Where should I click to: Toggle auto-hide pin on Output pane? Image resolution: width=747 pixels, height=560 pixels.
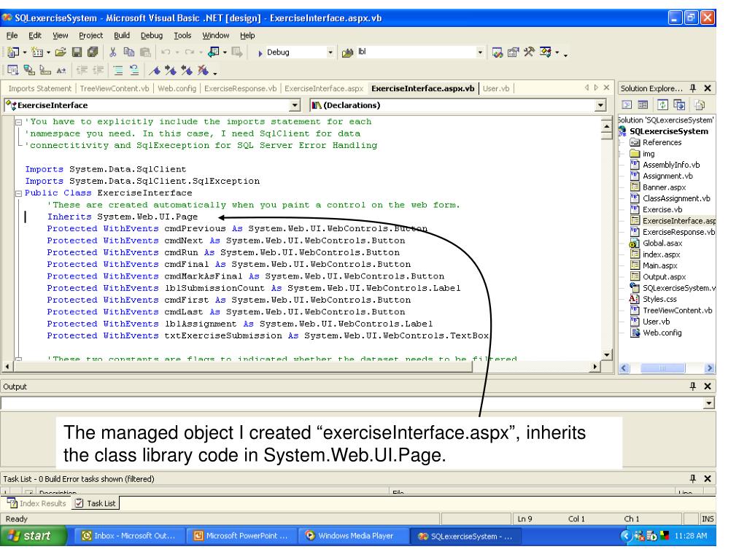pos(693,386)
